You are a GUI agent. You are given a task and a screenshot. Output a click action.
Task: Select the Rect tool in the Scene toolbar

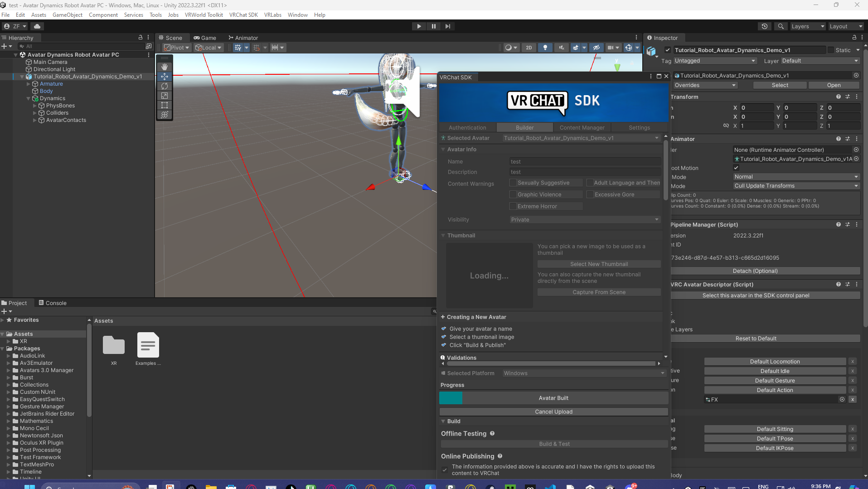165,105
